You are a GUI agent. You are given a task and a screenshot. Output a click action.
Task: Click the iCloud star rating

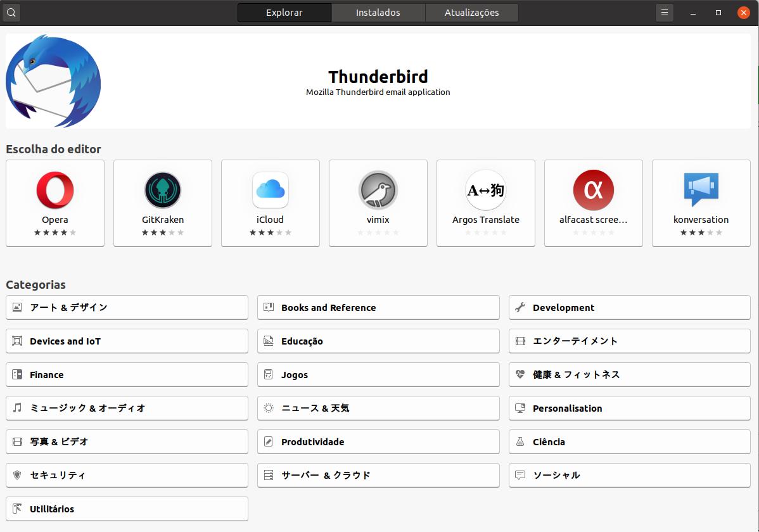(x=271, y=232)
